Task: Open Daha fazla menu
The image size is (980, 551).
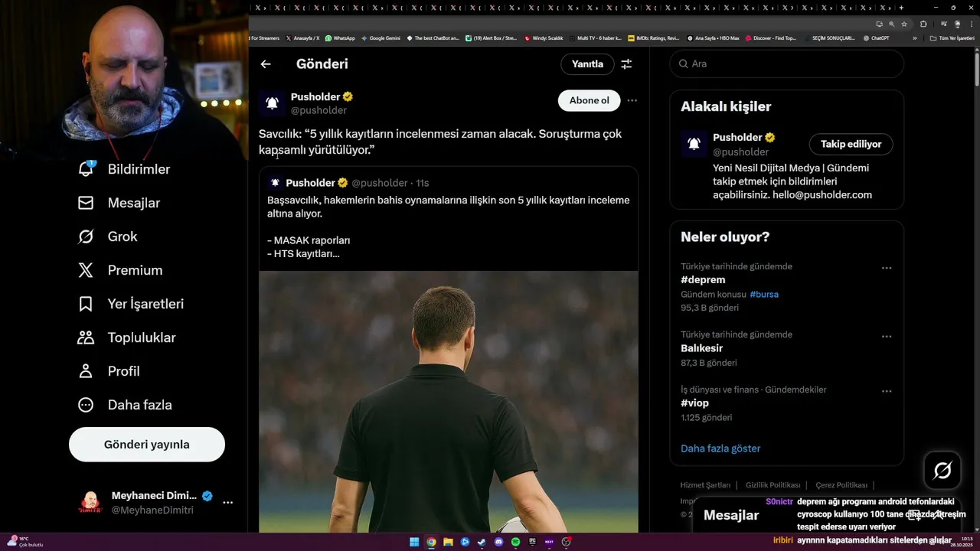Action: coord(87,405)
